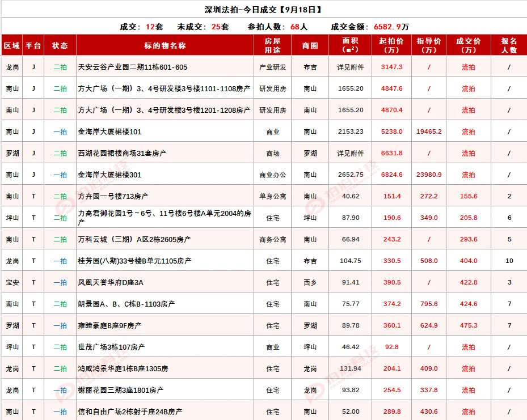Click guide price 23980.9
Screen dimensions: 527x420
pyautogui.click(x=429, y=175)
